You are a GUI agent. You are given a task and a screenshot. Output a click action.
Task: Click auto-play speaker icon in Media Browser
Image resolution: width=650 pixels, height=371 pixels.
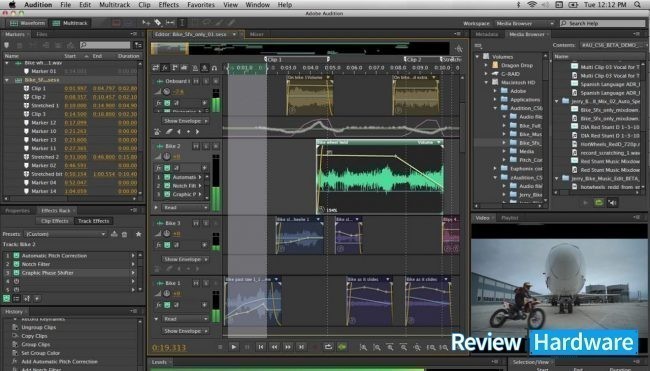tap(612, 202)
